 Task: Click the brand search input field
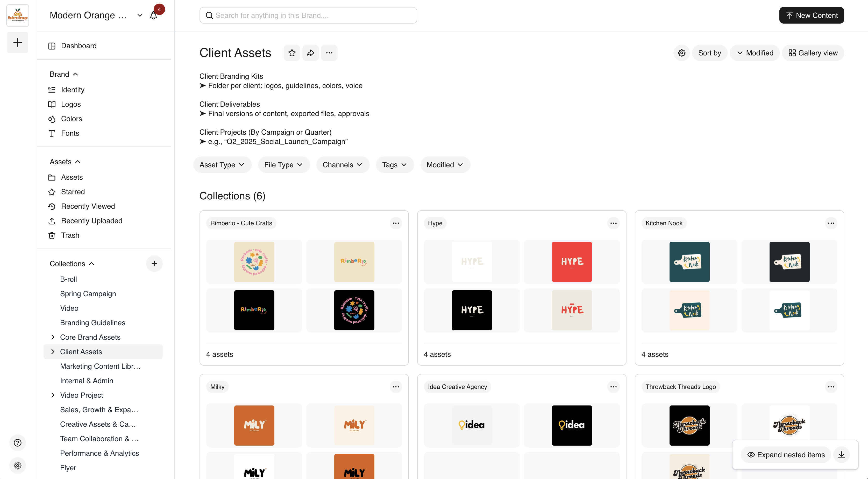(308, 16)
